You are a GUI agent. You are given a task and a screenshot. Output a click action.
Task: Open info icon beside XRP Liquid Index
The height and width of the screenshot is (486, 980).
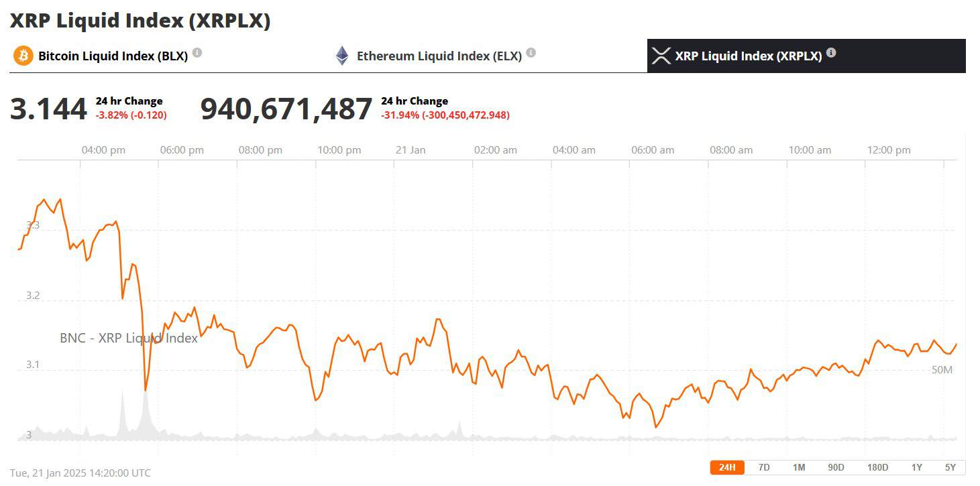point(831,52)
